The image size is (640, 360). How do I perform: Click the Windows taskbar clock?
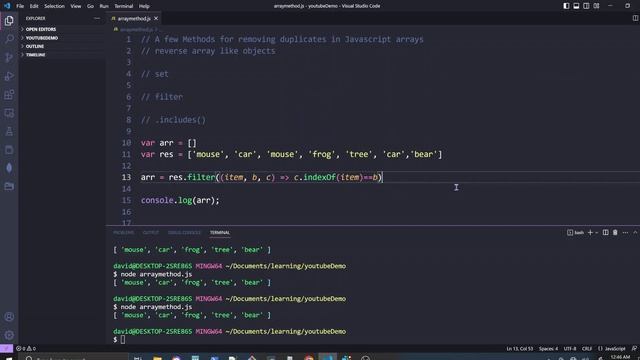(x=620, y=358)
